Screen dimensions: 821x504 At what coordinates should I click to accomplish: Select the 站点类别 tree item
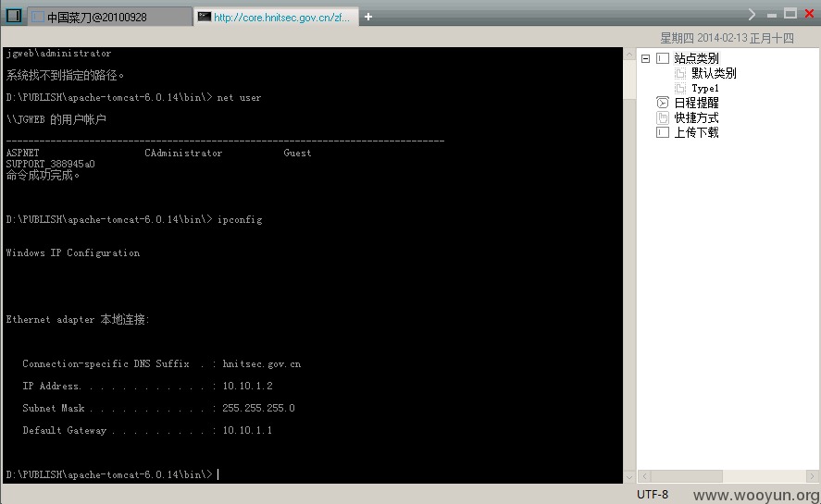[x=696, y=58]
